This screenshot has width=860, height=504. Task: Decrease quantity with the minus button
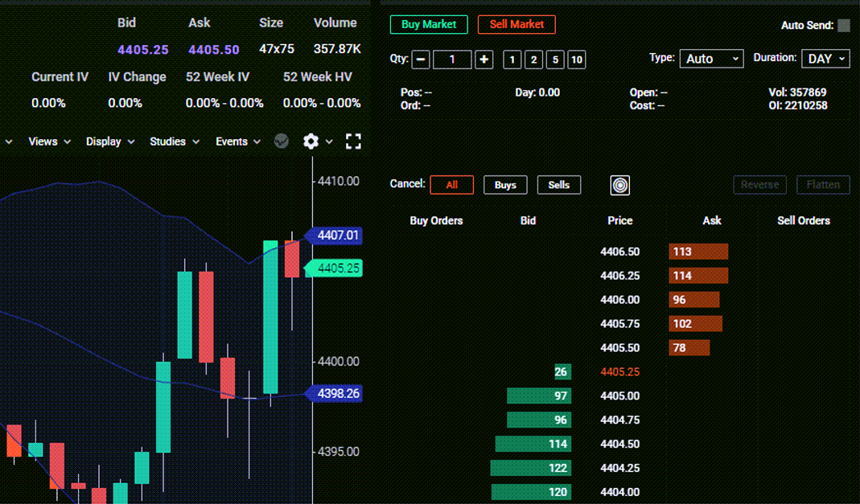click(421, 59)
